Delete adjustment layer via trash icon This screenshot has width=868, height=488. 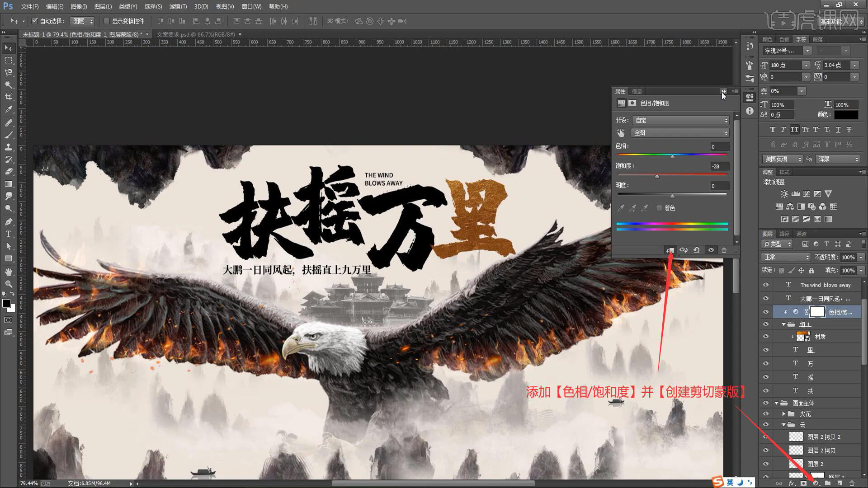724,250
